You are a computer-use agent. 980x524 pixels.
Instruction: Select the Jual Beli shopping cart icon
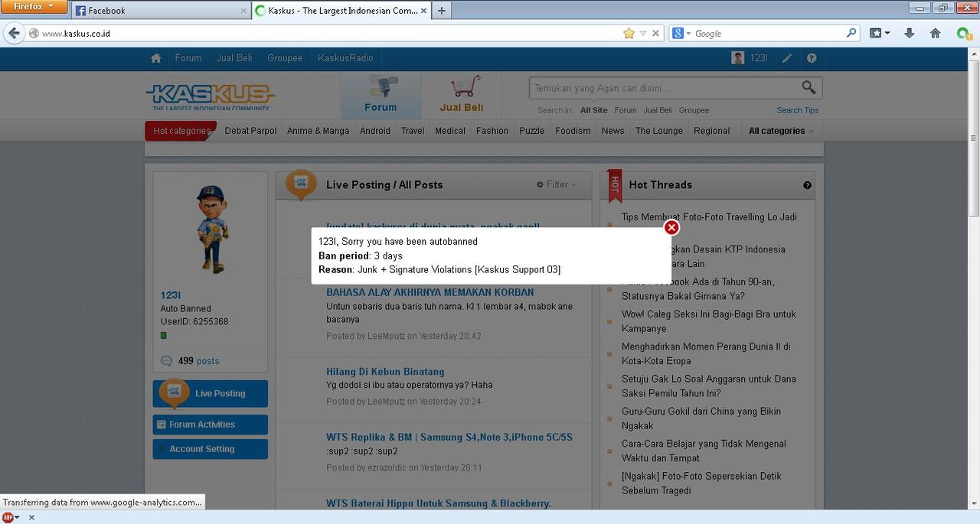[x=461, y=96]
